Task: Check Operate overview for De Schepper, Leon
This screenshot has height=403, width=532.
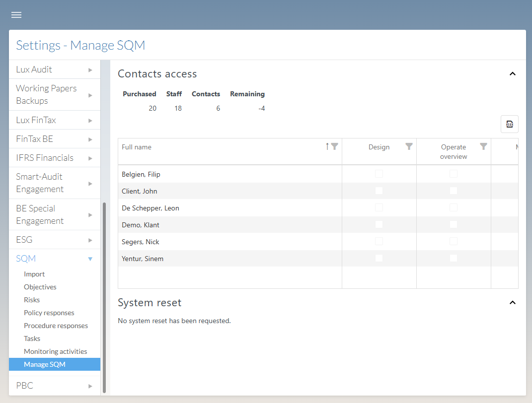Action: click(x=454, y=207)
